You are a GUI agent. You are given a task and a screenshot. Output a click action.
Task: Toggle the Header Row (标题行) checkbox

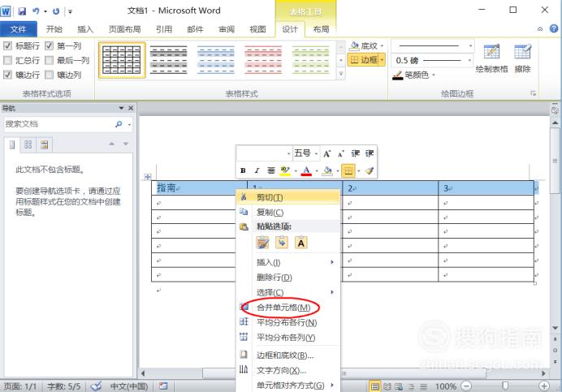point(7,46)
